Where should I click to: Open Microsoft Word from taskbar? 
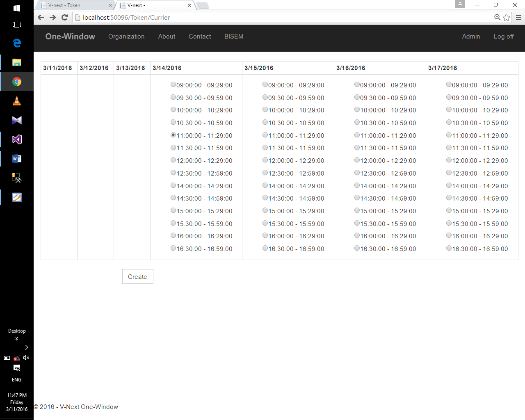click(x=17, y=159)
